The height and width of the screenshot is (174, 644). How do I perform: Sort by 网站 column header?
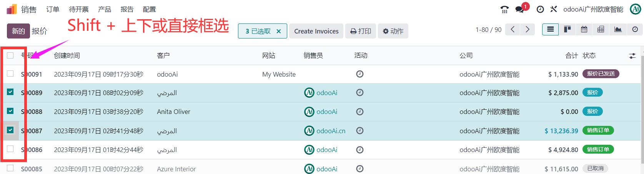(x=269, y=55)
